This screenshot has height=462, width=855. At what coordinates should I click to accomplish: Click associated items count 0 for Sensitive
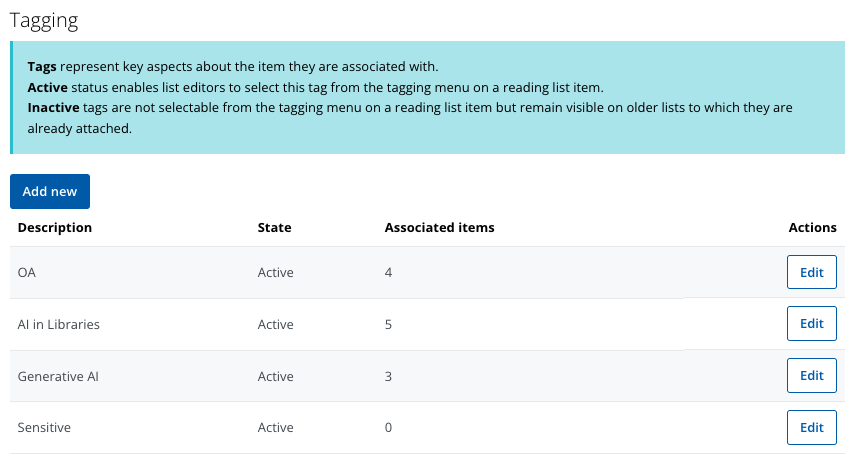pyautogui.click(x=388, y=428)
